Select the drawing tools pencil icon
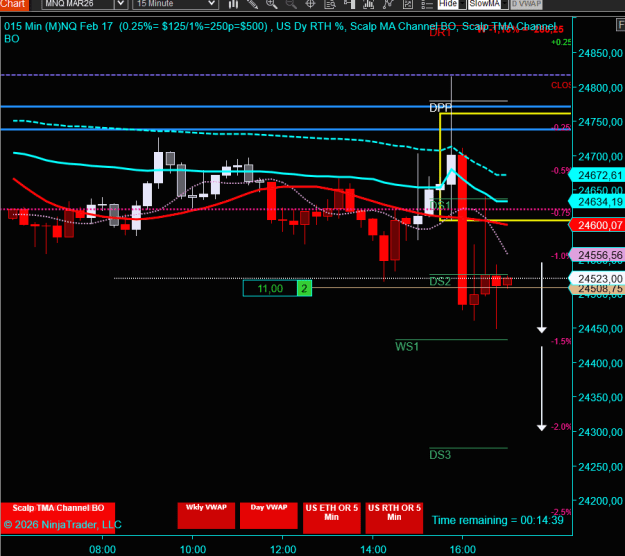This screenshot has width=625, height=556. pyautogui.click(x=252, y=4)
